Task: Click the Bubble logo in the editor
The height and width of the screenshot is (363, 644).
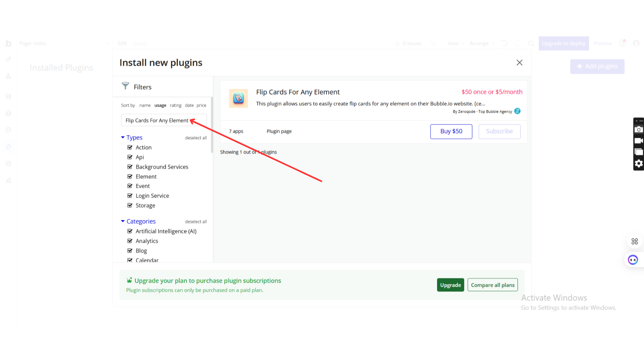Action: [8, 43]
